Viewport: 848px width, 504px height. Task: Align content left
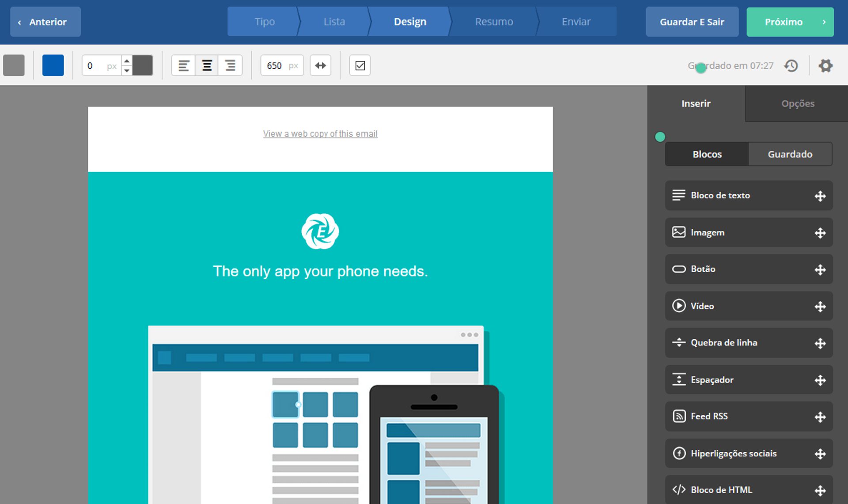tap(183, 66)
